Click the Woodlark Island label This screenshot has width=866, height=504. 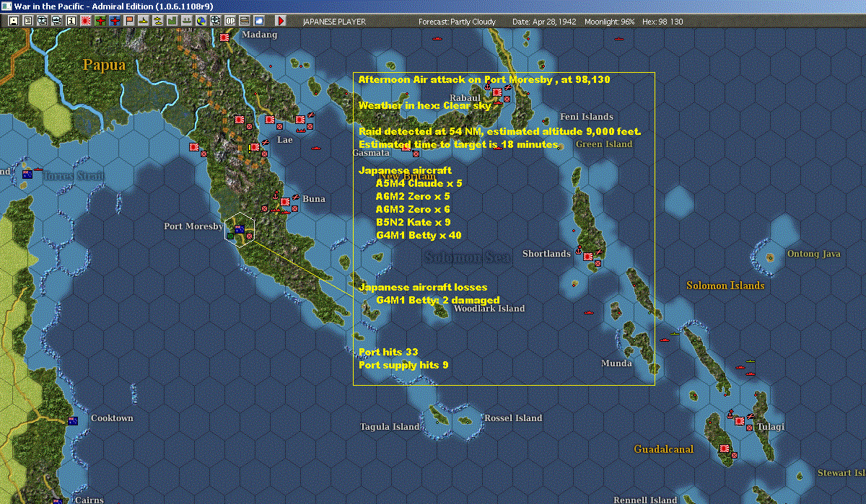pos(489,309)
